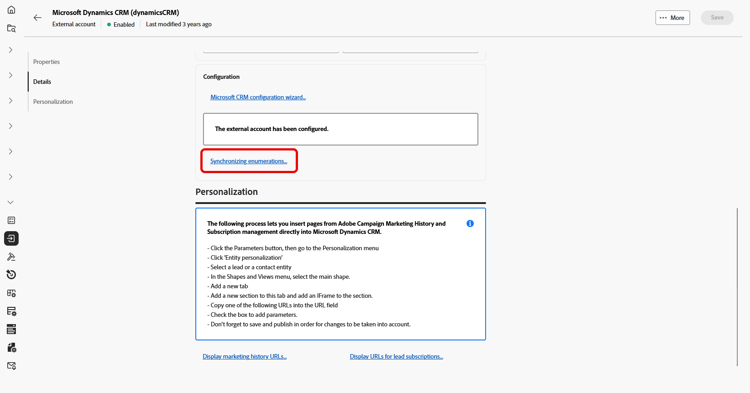Expand the sidebar chevron right below Explorer icon
The height and width of the screenshot is (393, 750).
coord(11,50)
